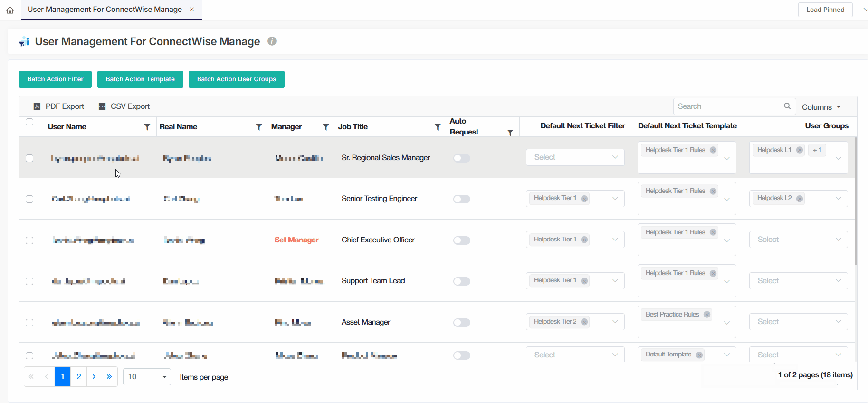This screenshot has width=868, height=403.
Task: Click the home icon in tab bar
Action: click(10, 10)
